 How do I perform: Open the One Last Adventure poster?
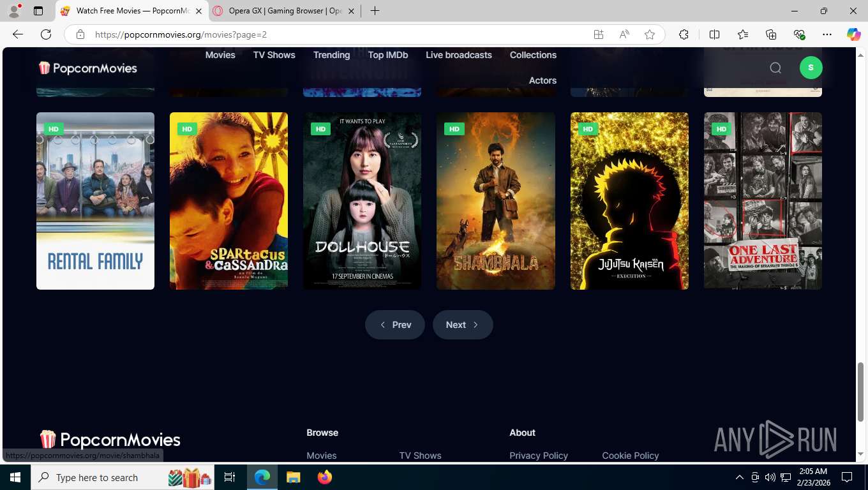(763, 201)
